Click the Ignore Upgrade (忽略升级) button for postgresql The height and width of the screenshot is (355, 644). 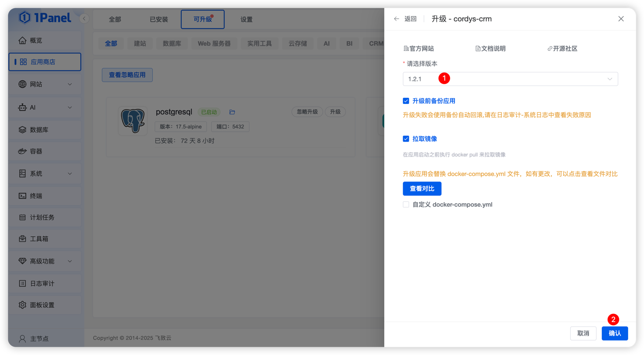point(307,112)
